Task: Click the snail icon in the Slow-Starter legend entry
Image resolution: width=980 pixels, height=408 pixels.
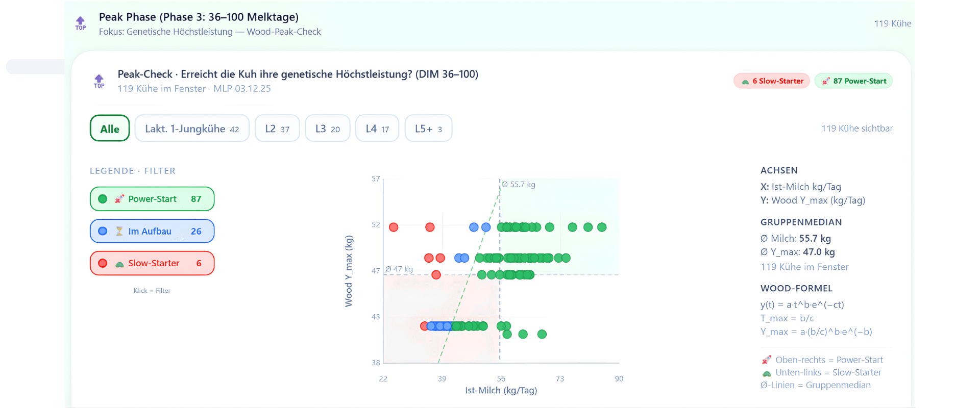Action: point(119,264)
